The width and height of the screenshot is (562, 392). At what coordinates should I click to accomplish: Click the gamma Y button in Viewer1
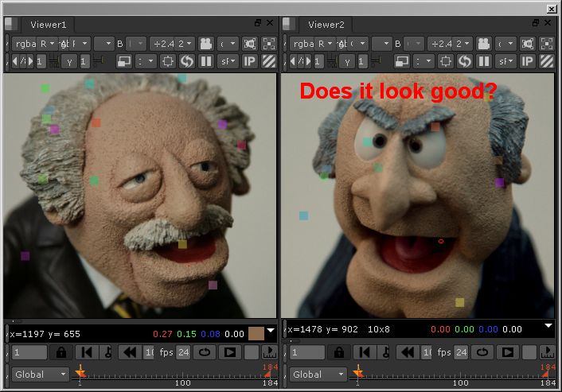pos(69,61)
